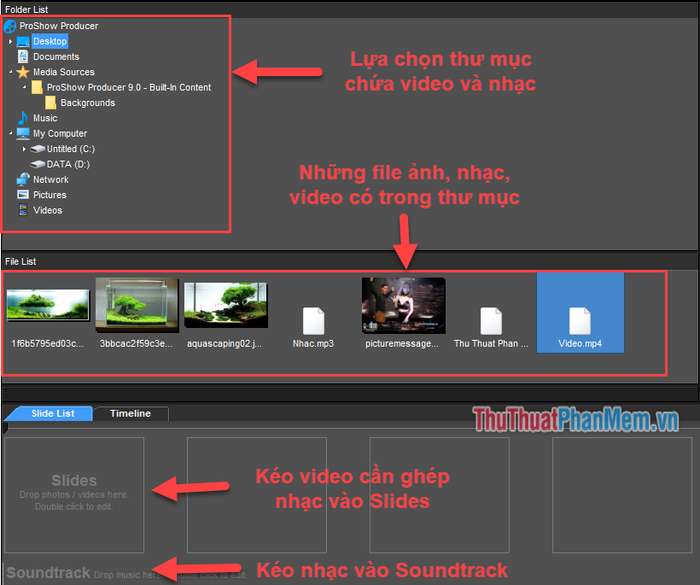Open the Backgrounds folder label
This screenshot has height=585, width=700.
tap(88, 103)
